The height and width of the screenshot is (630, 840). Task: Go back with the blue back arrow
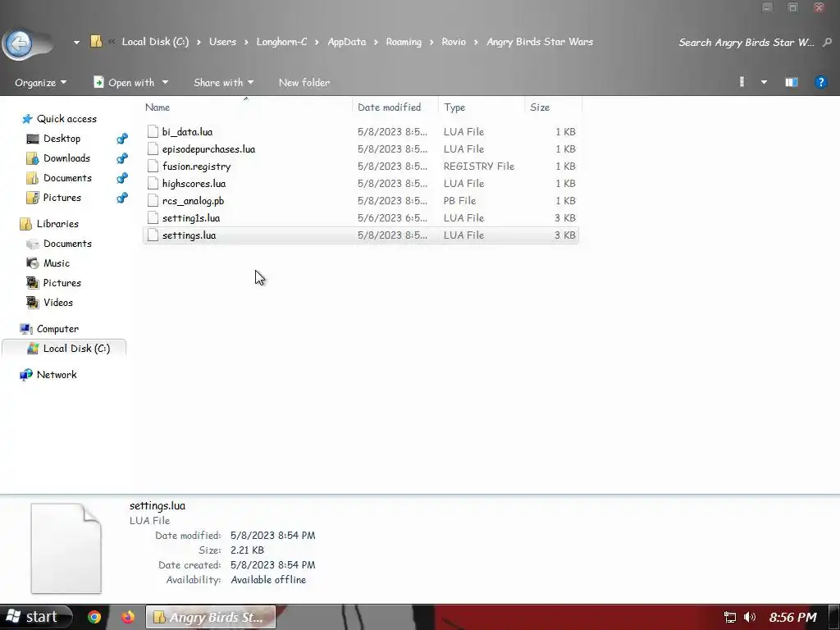click(x=20, y=43)
